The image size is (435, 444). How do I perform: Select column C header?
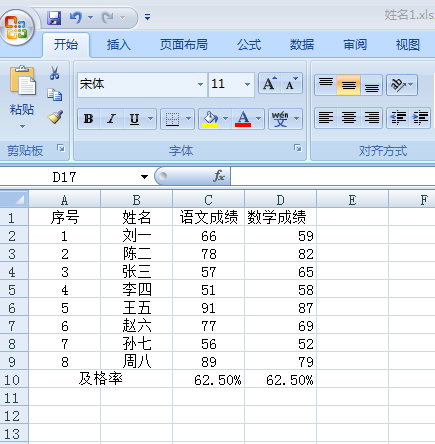[x=208, y=199]
